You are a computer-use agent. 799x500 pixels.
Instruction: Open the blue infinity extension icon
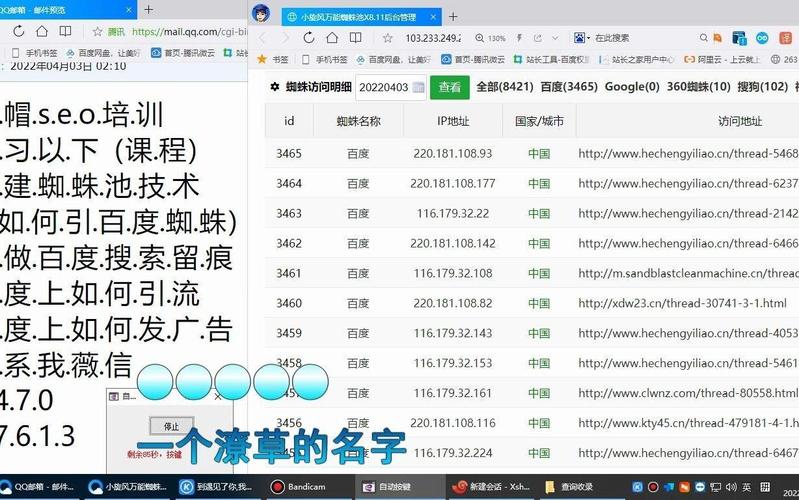762,38
